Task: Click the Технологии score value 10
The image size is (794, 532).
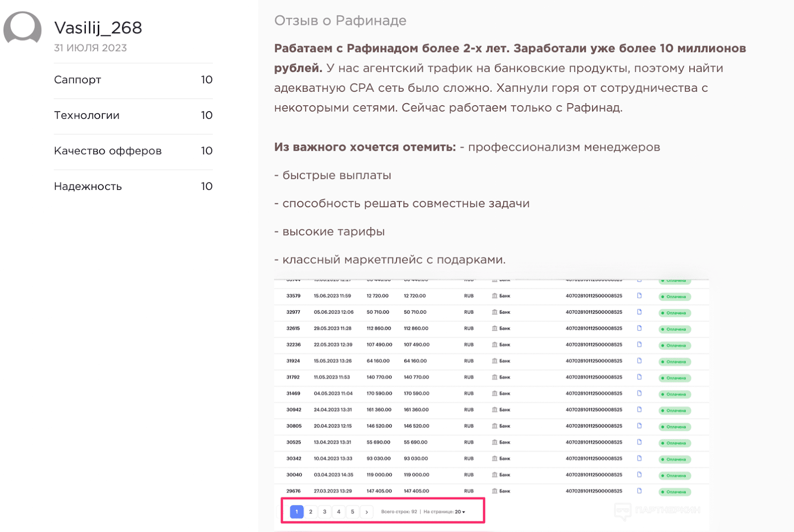Action: click(x=206, y=116)
